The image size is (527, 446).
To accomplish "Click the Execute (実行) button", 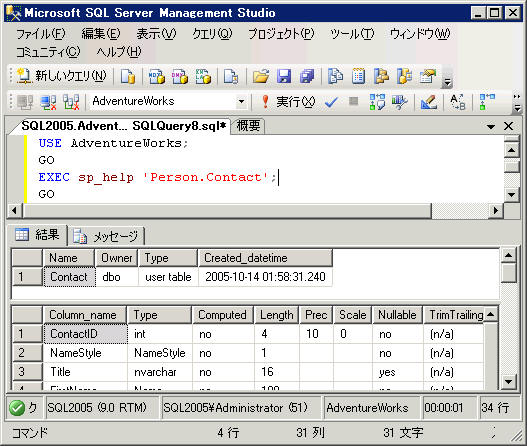I will pyautogui.click(x=289, y=102).
